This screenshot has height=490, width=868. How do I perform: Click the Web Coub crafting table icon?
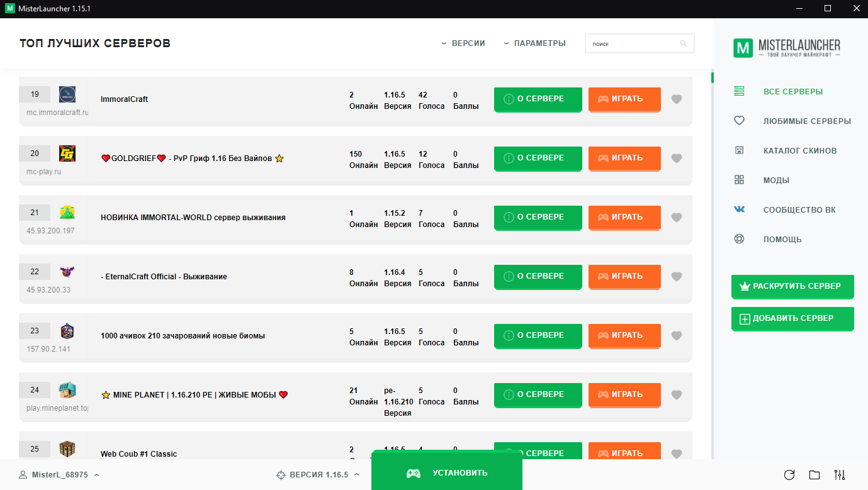[x=67, y=449]
